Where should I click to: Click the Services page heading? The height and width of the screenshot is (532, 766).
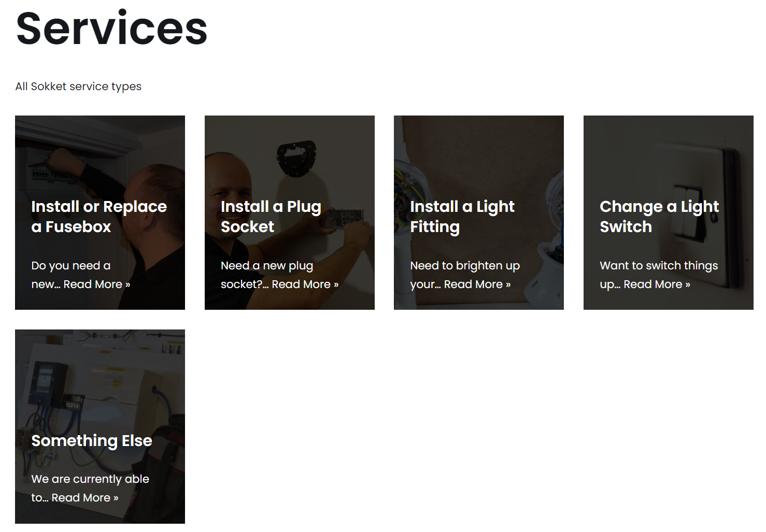click(x=111, y=28)
